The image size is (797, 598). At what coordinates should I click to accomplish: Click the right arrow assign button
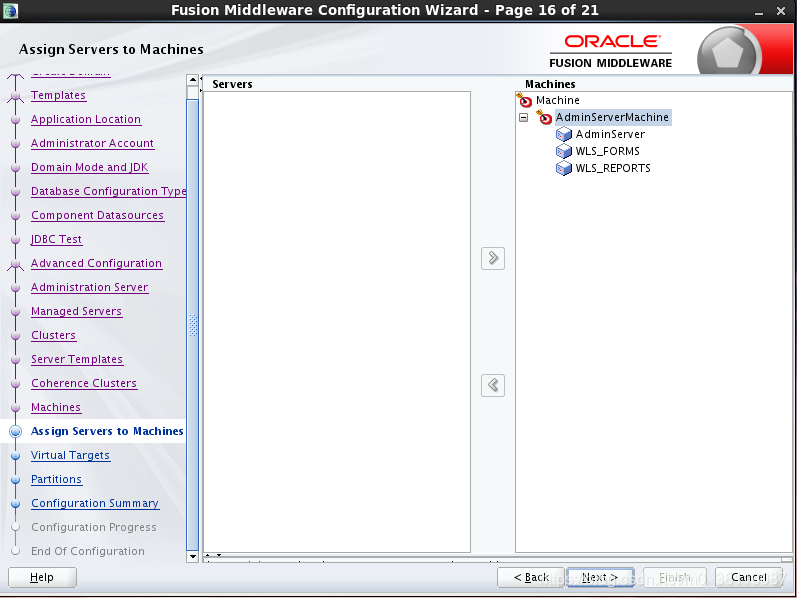[493, 258]
